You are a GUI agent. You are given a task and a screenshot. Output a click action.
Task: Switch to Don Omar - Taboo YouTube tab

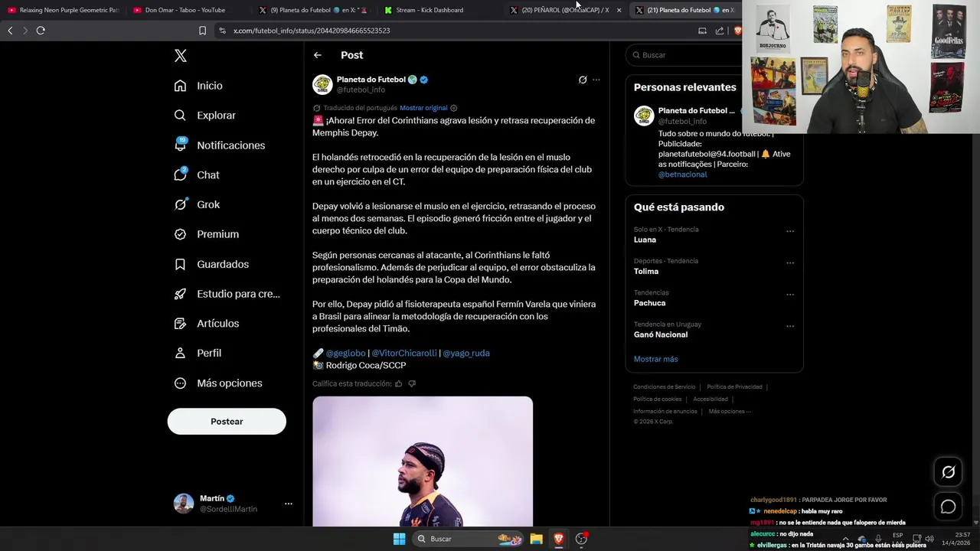point(185,10)
